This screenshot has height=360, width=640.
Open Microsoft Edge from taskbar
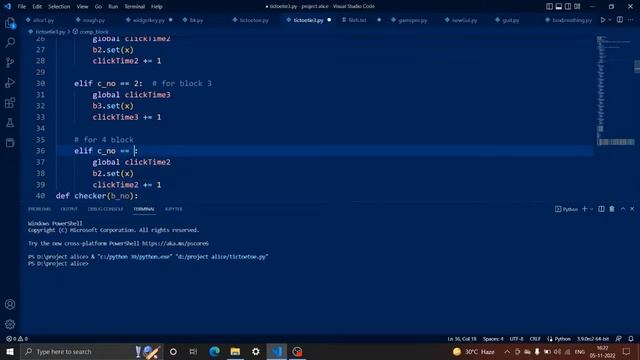pyautogui.click(x=214, y=351)
